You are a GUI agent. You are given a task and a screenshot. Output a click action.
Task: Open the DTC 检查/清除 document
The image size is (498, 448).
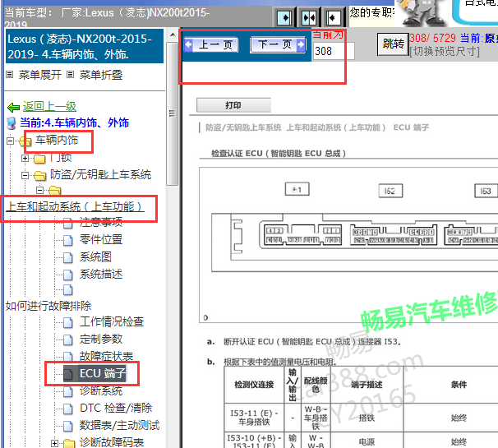tap(116, 408)
